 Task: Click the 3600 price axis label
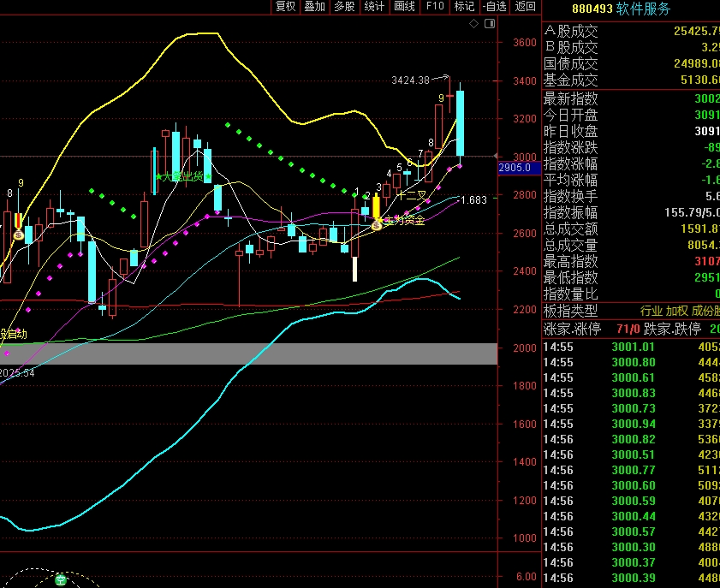coord(525,43)
